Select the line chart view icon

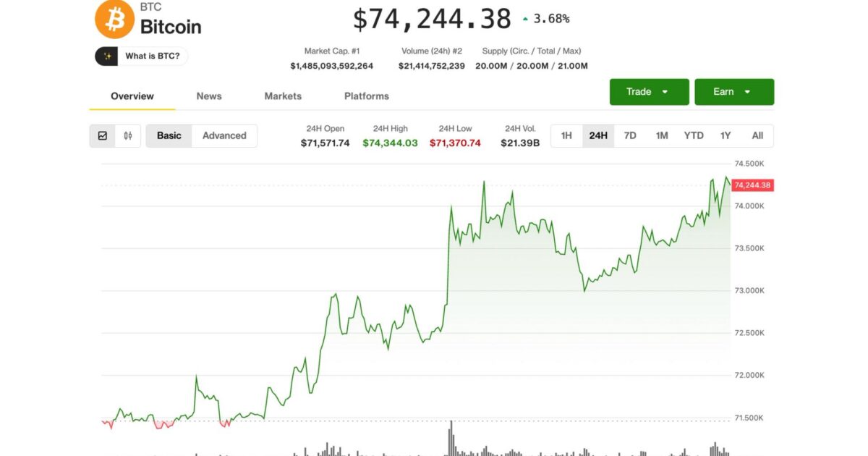click(x=103, y=135)
